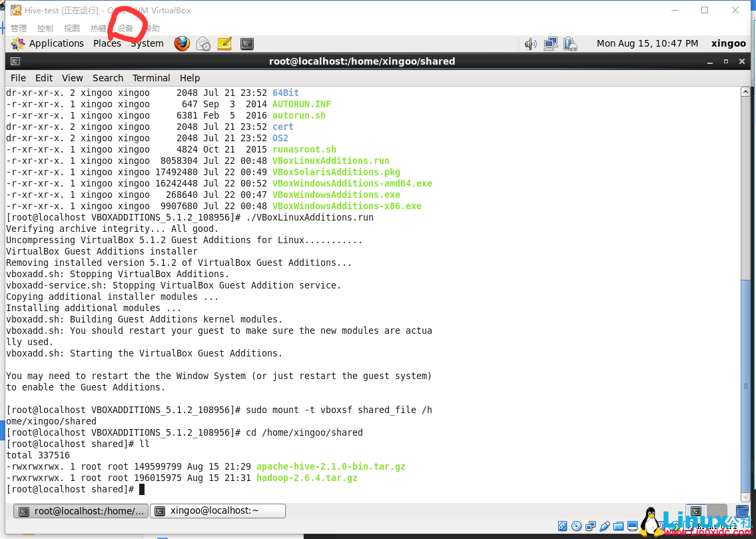Open the circled 设备 Devices menu in VirtualBox
Viewport: 756px width, 539px height.
[125, 28]
